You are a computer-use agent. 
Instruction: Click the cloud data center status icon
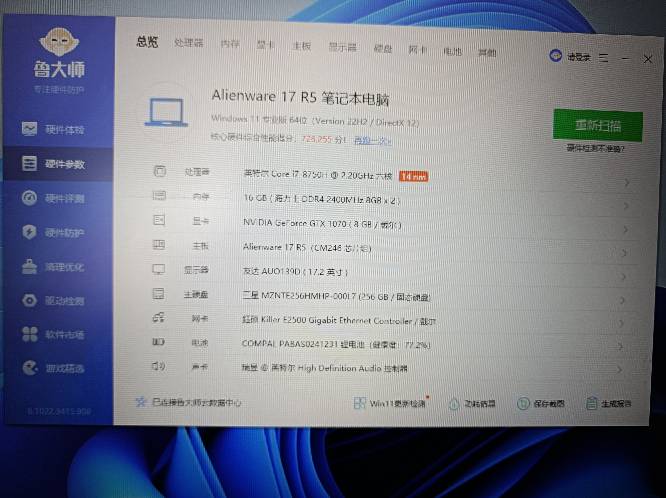click(140, 402)
